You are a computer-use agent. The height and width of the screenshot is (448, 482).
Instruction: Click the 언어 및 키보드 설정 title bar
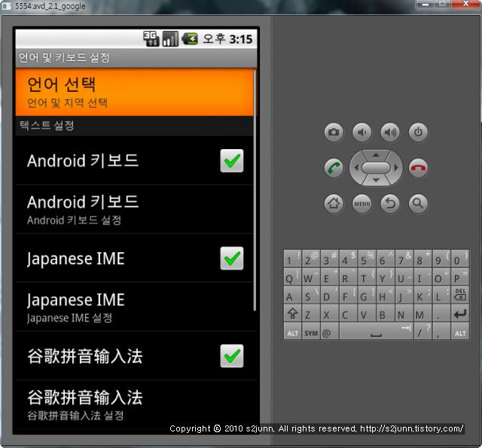pos(136,58)
